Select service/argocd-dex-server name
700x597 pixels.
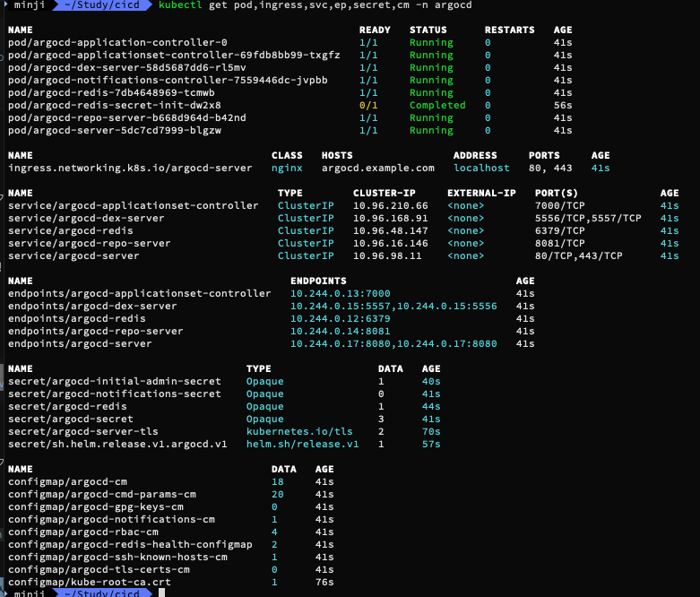click(86, 218)
